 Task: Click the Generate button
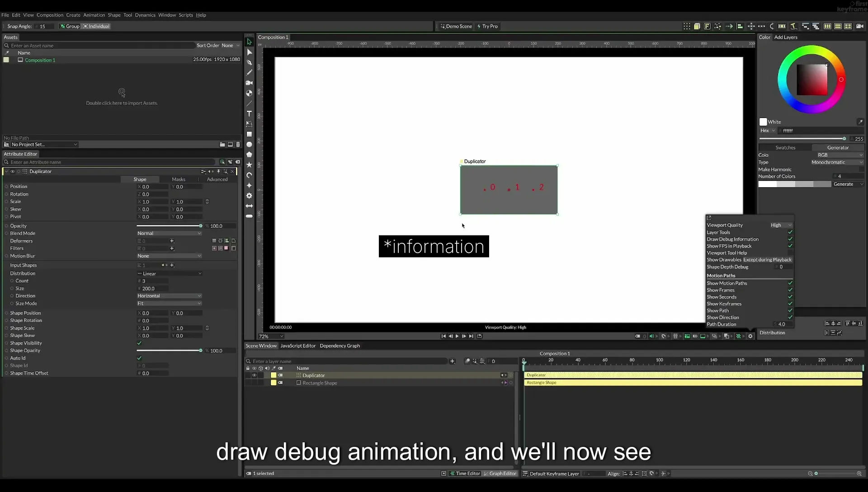(x=844, y=184)
